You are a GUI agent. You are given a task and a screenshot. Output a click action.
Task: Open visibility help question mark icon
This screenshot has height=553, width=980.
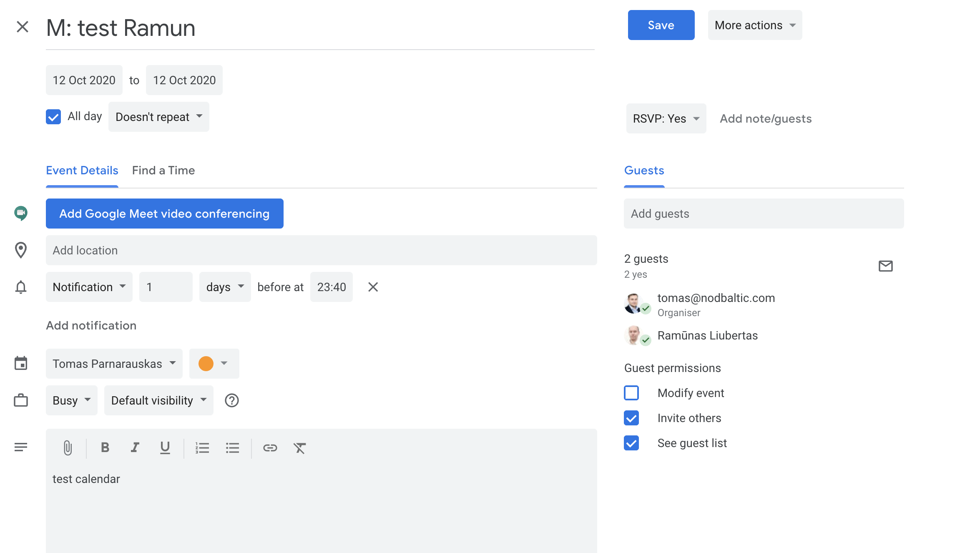pos(231,400)
